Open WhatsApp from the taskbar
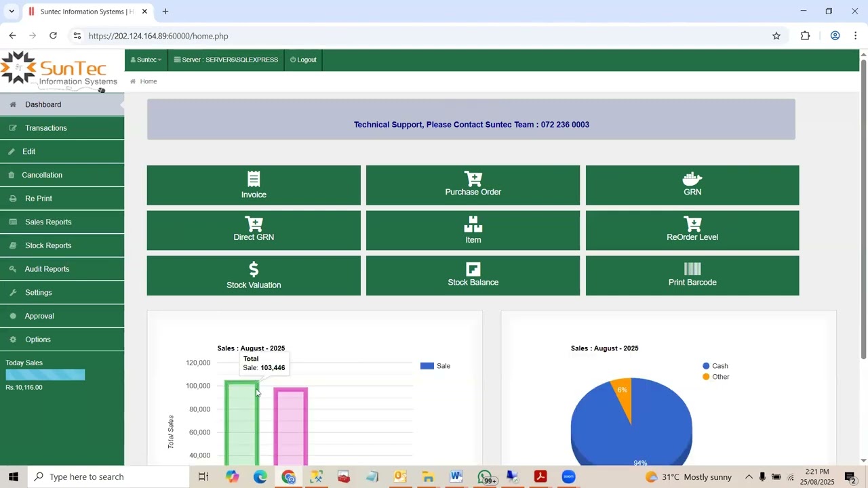 pos(485,477)
